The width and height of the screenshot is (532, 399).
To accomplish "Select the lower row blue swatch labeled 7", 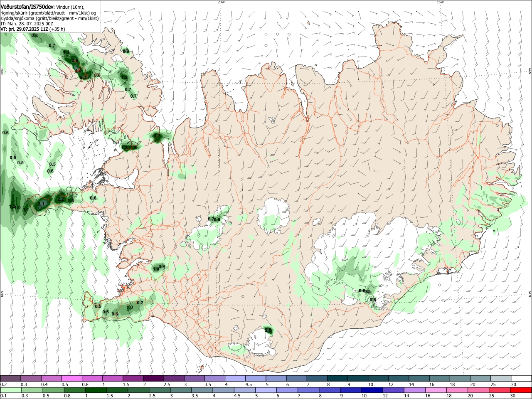I will click(308, 390).
